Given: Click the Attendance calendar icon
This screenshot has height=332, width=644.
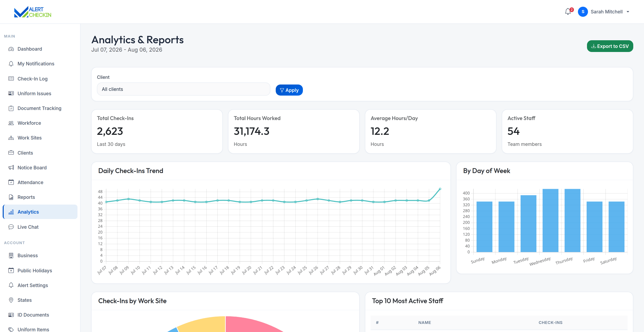Looking at the screenshot, I should pos(11,182).
